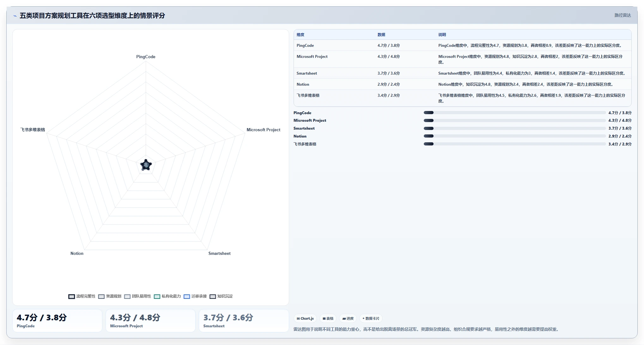Select the 进度 tag chip
644x345 pixels.
pos(348,318)
